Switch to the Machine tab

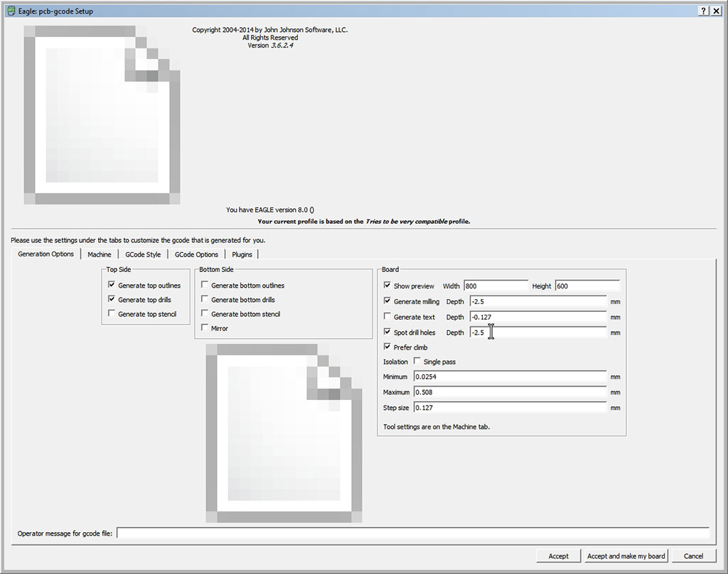[x=100, y=254]
